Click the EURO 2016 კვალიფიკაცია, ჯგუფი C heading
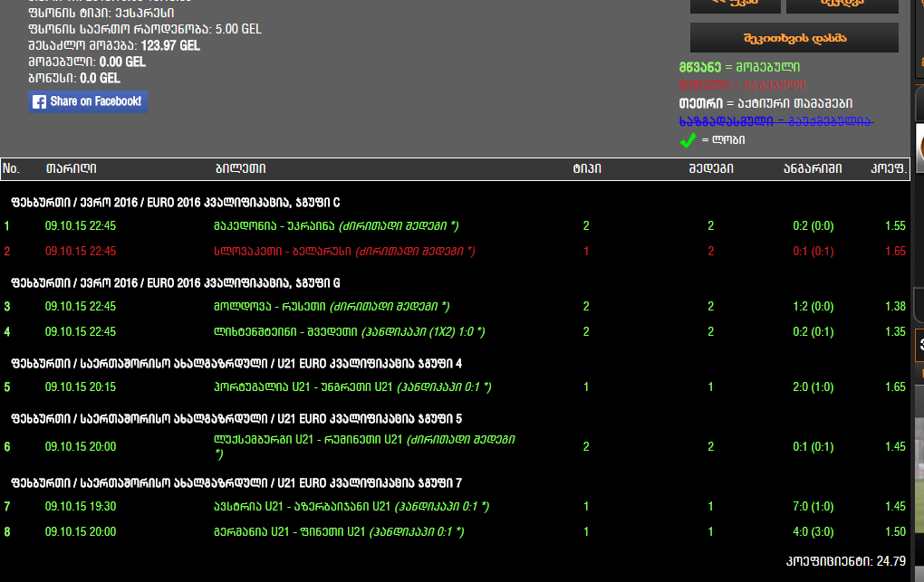This screenshot has height=582, width=924. (176, 203)
